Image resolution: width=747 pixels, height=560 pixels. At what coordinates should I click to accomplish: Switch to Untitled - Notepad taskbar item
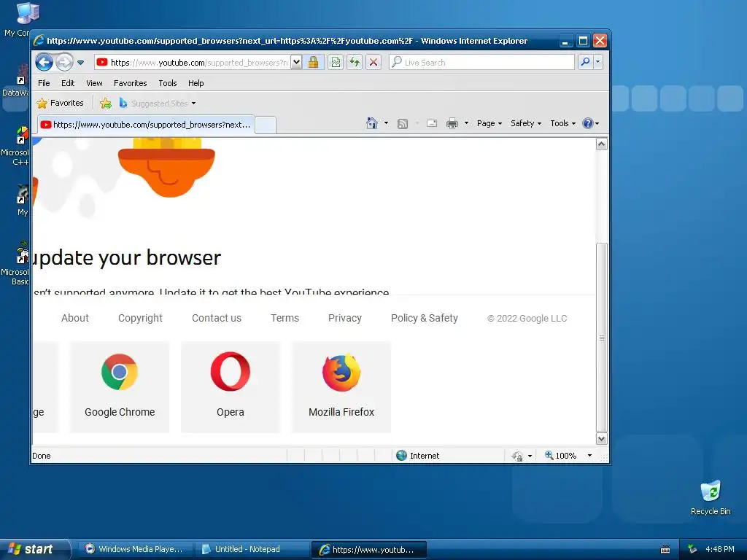click(x=252, y=549)
